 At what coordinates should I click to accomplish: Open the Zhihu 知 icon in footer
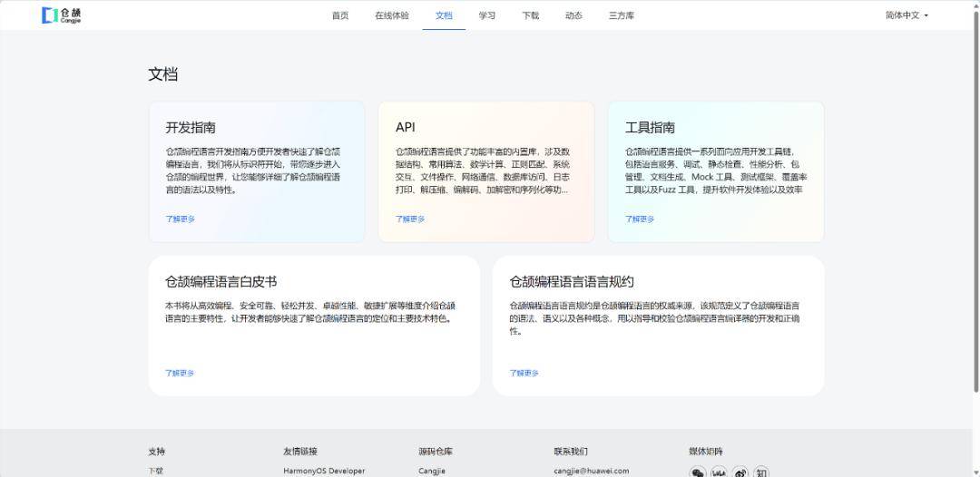point(761,473)
